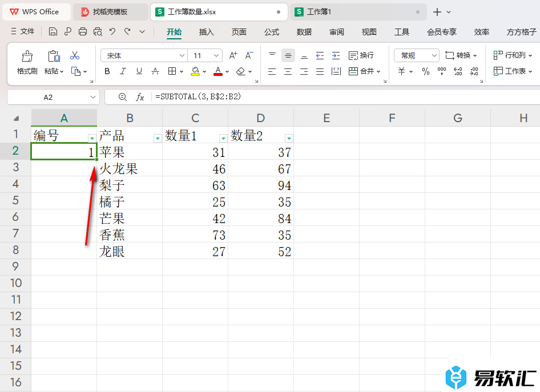Increase font size with A+ icon
Image resolution: width=540 pixels, height=392 pixels.
[x=233, y=55]
